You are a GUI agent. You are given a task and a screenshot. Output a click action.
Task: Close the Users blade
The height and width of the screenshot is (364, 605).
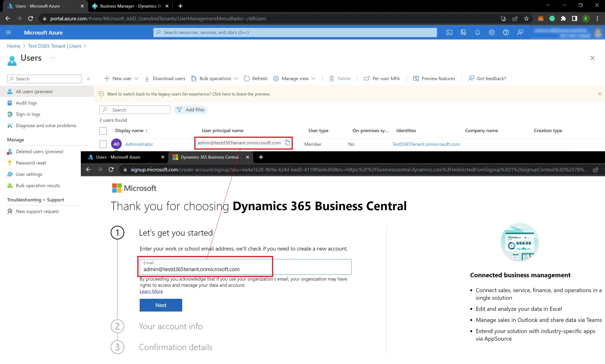(x=592, y=58)
